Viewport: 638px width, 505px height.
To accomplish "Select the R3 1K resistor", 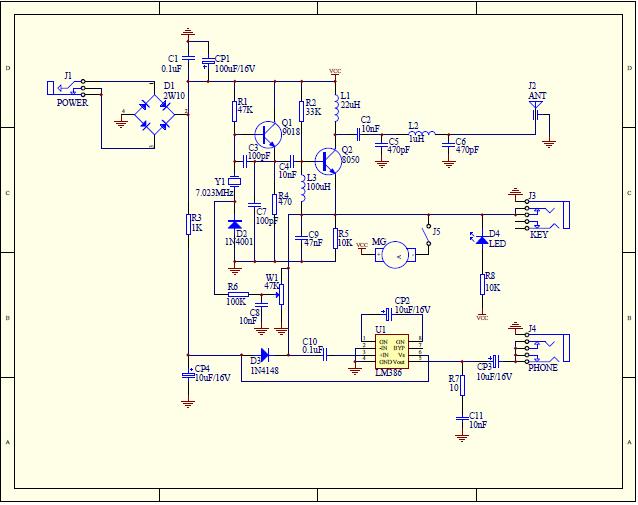I will 188,225.
